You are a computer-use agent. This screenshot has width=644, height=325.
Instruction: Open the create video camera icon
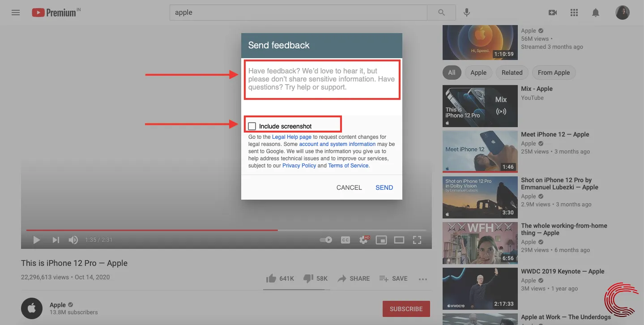pos(553,13)
